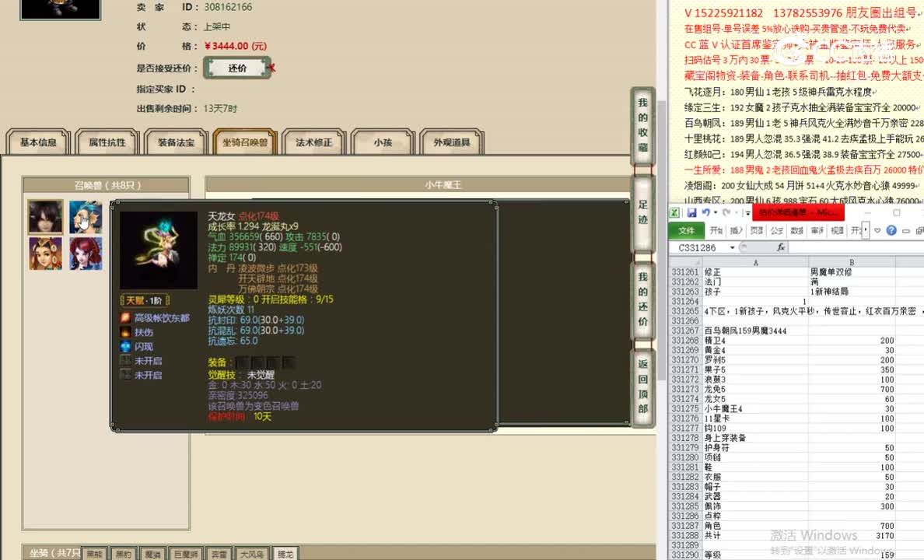This screenshot has height=560, width=924.
Task: Click the 闪现 skill icon in the pet tooltip
Action: click(x=124, y=346)
